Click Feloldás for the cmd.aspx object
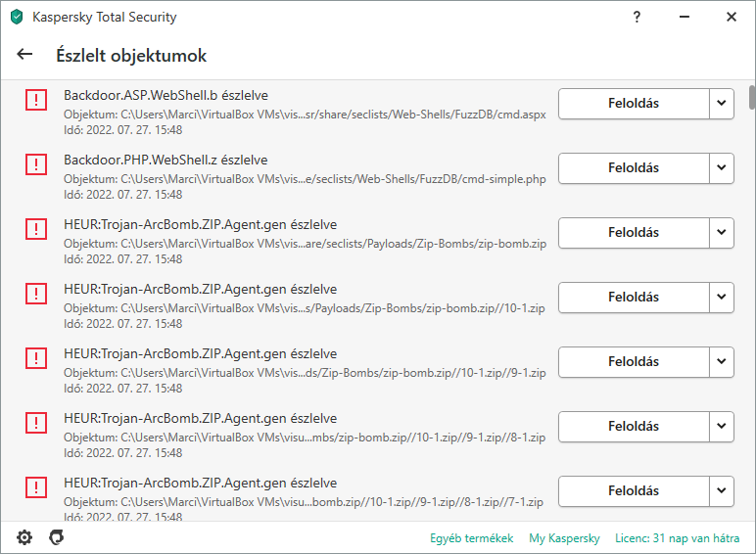The height and width of the screenshot is (554, 756). 634,103
